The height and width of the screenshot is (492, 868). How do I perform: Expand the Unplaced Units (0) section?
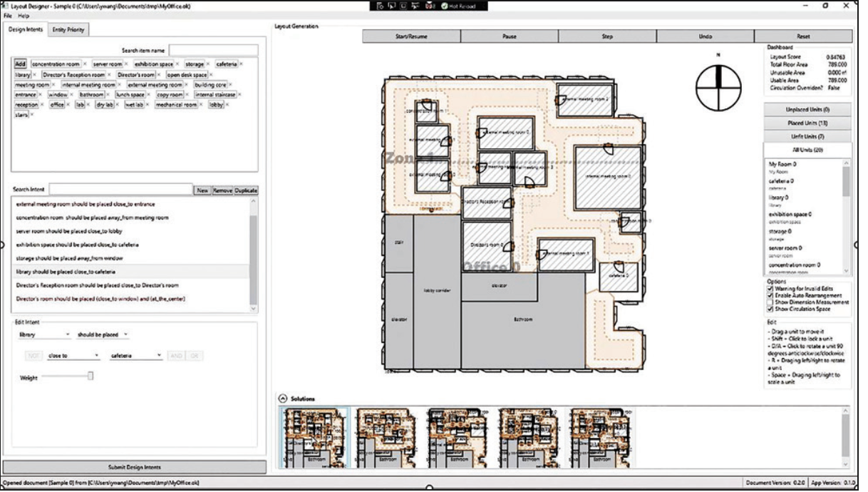(807, 110)
